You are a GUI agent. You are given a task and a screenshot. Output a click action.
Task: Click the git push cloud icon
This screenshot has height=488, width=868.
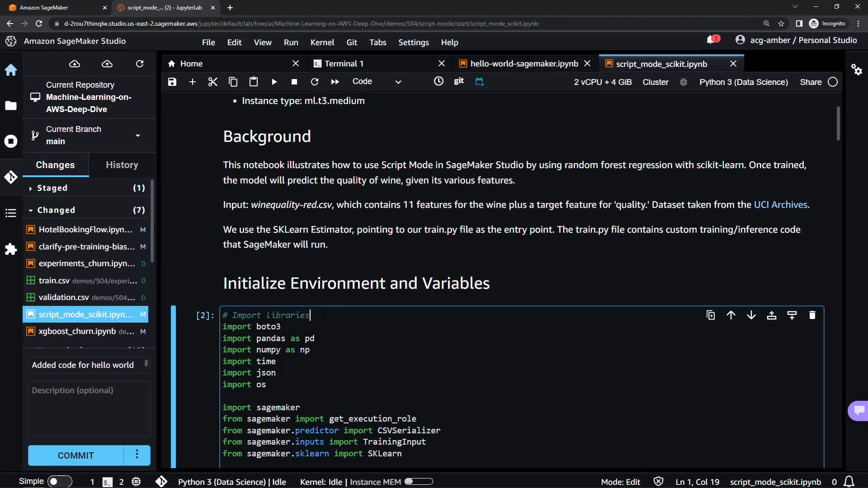tap(107, 64)
